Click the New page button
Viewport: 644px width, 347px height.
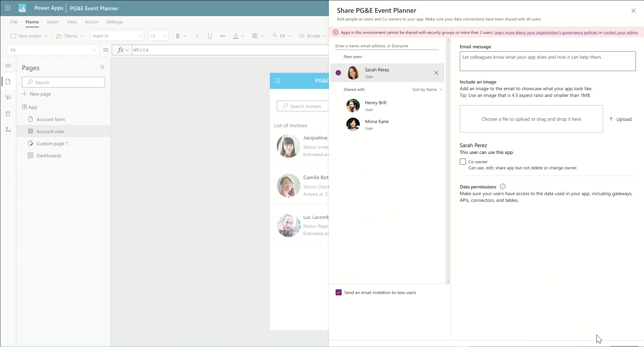(x=37, y=94)
